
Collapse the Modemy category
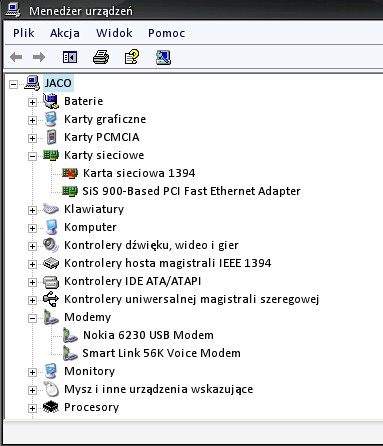[32, 318]
